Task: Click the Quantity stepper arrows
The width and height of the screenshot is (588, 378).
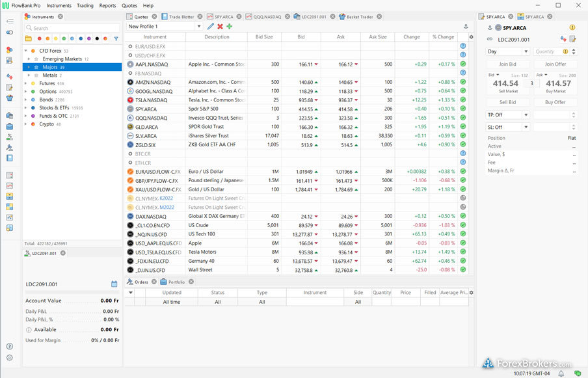Action: 574,51
